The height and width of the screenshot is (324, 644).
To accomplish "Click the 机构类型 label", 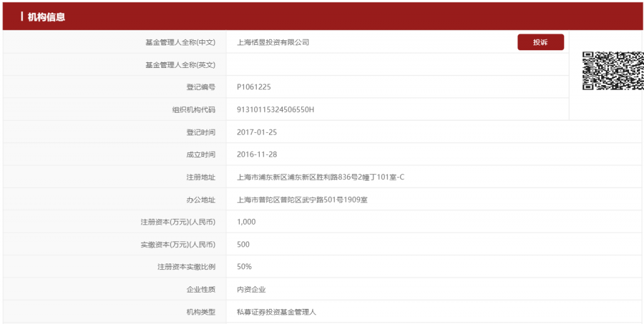I will [201, 313].
